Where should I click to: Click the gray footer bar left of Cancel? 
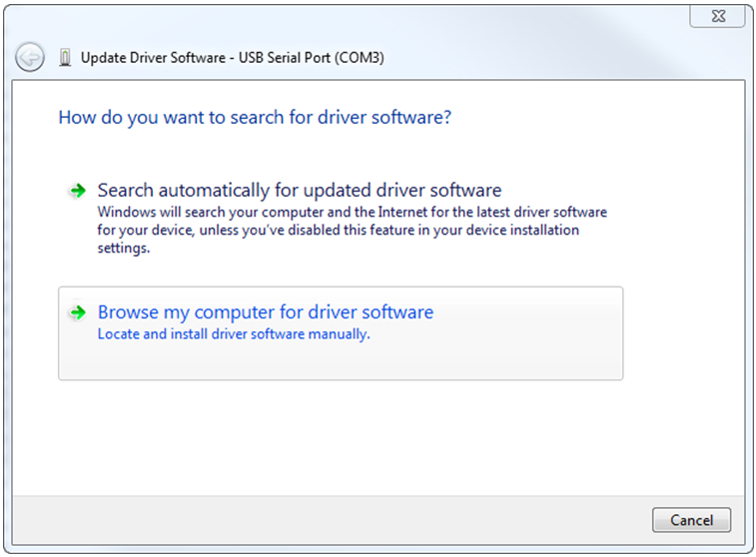pyautogui.click(x=328, y=520)
